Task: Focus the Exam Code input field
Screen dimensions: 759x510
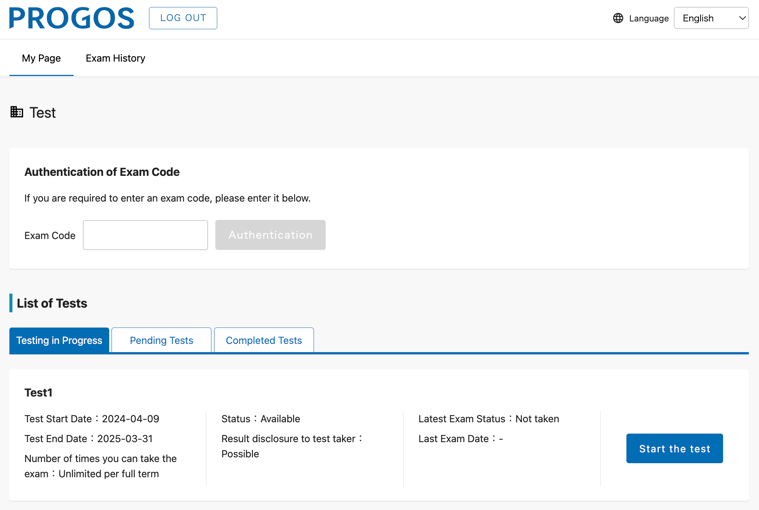Action: click(145, 235)
